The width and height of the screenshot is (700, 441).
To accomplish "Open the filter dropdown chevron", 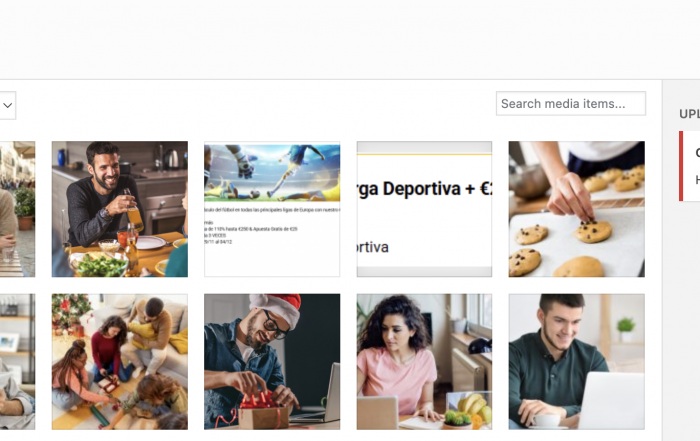I will [x=7, y=105].
